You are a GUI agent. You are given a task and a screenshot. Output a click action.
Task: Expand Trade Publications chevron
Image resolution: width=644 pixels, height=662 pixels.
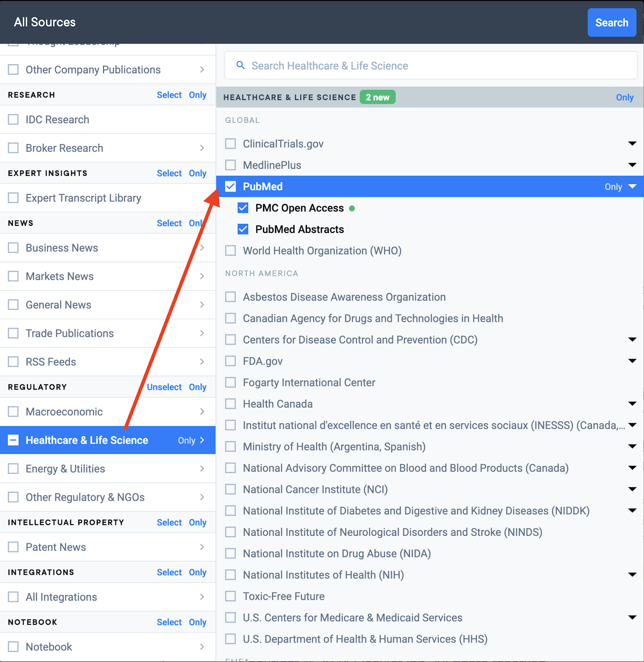pos(202,333)
